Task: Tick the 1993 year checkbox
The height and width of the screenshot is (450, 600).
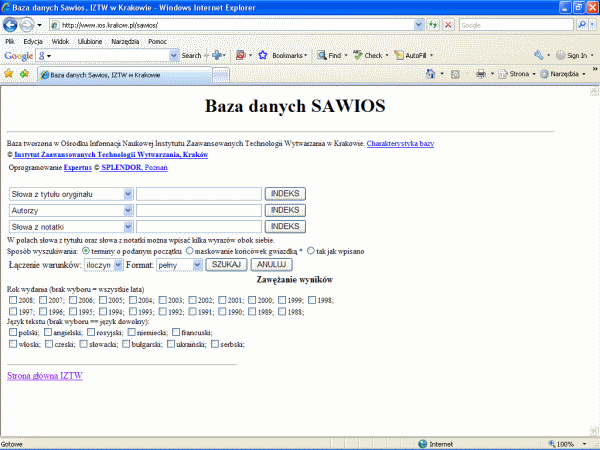Action: (133, 311)
